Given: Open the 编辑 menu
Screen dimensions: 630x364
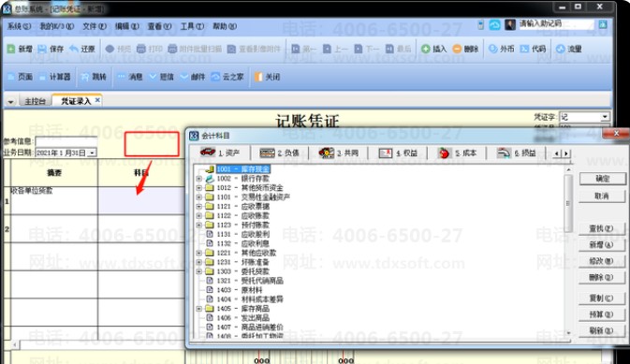Looking at the screenshot, I should click(127, 26).
